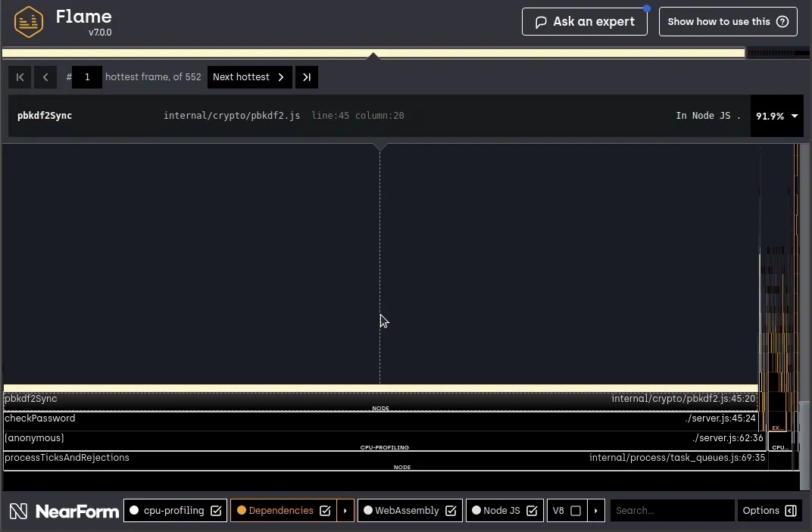Select the checkPassword frame in the flame graph
812x532 pixels.
(303, 418)
